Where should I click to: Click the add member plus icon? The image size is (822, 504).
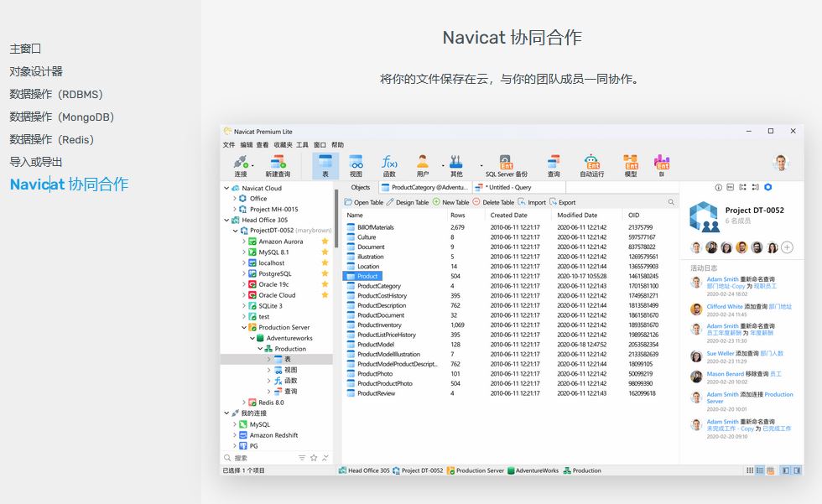tap(787, 247)
